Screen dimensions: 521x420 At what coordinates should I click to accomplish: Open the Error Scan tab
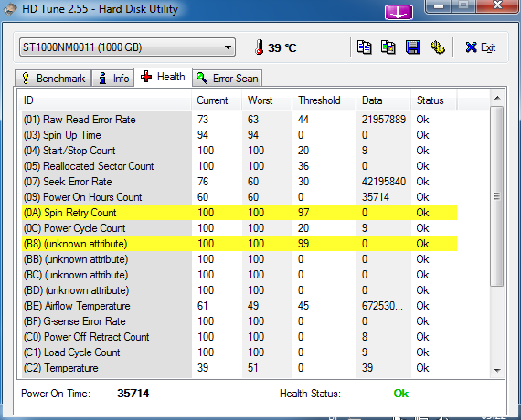pyautogui.click(x=228, y=79)
